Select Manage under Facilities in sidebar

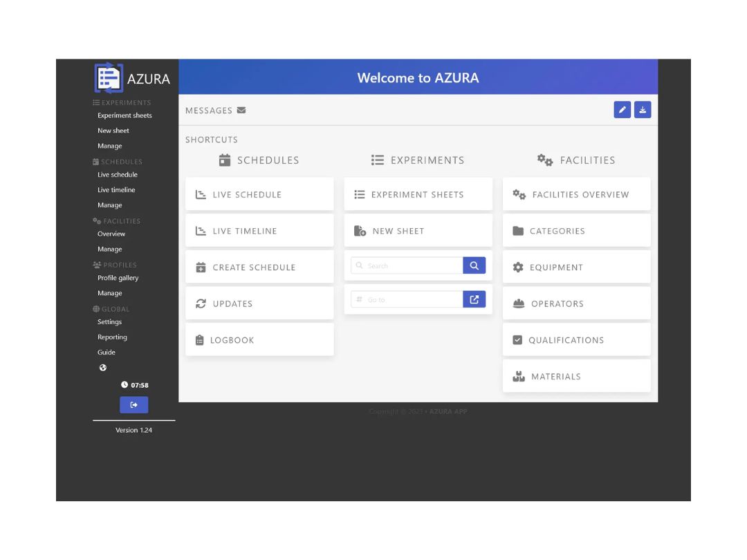tap(109, 249)
